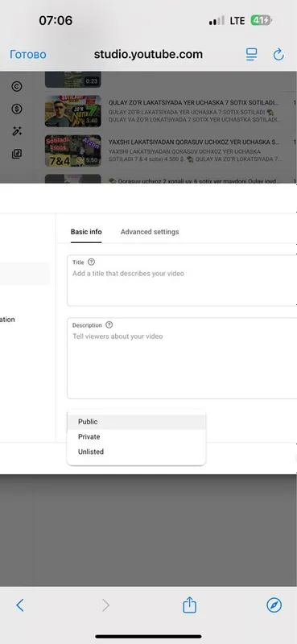The image size is (297, 644).
Task: Select Unlisted visibility option
Action: (x=136, y=452)
